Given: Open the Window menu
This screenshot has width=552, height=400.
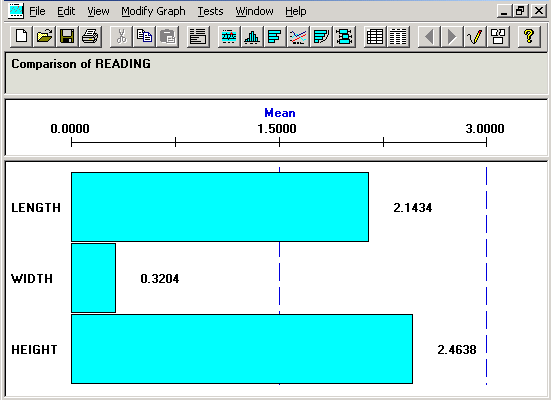Looking at the screenshot, I should click(x=255, y=11).
